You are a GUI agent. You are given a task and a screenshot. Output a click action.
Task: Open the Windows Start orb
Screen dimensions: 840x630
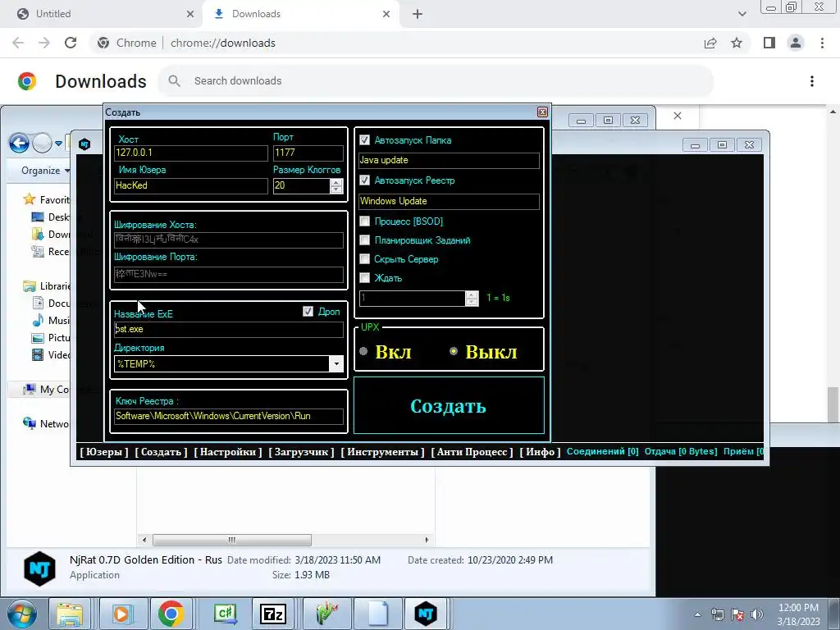(21, 614)
